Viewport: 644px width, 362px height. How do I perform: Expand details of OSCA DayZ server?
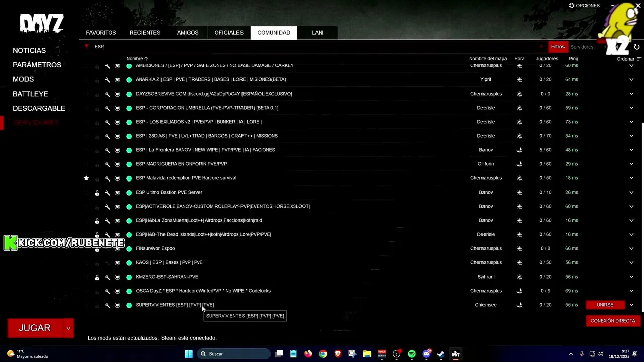(631, 291)
